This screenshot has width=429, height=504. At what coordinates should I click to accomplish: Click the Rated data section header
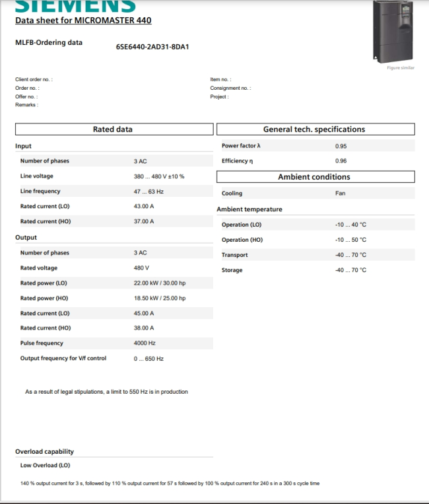tap(113, 129)
